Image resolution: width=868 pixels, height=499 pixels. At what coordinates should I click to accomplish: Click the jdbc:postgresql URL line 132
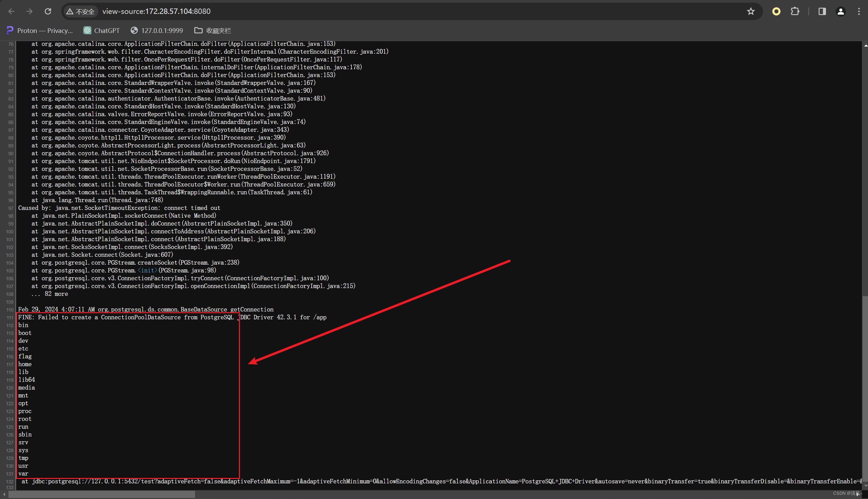point(441,482)
